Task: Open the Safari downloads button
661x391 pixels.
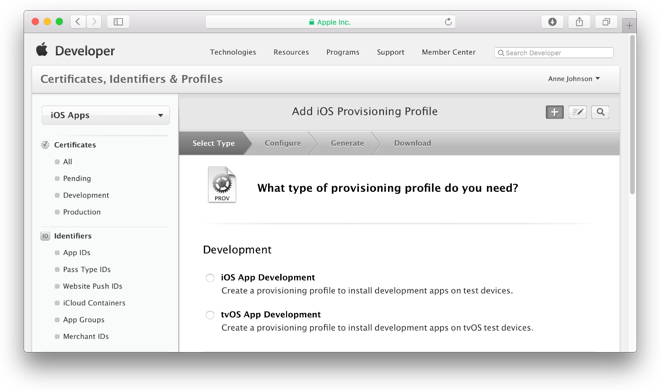Action: (x=552, y=21)
